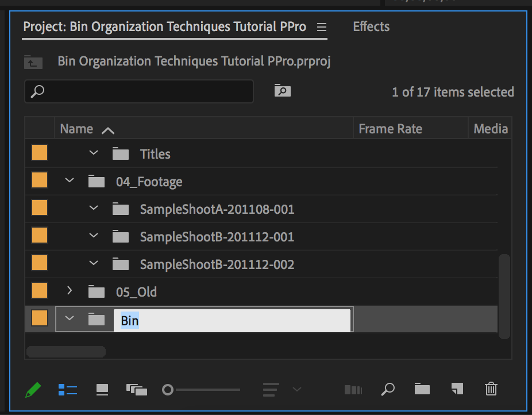Click the '1 of 17 items selected' status text

tap(453, 92)
